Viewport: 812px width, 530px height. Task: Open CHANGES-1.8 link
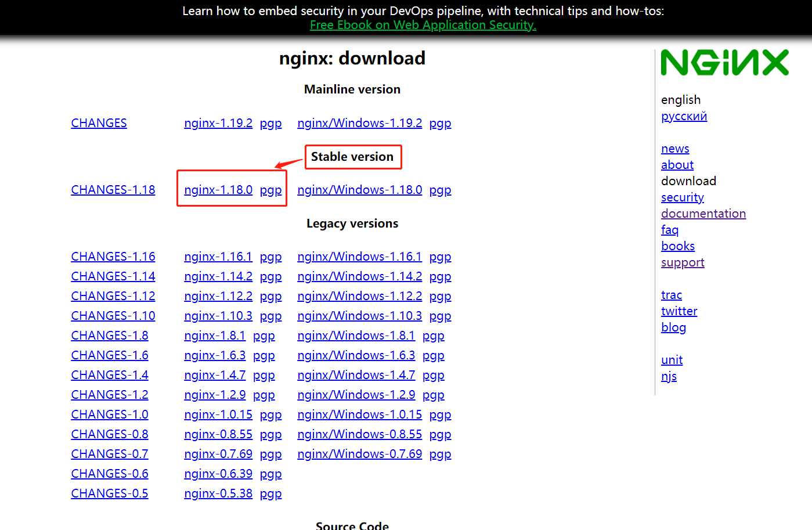[110, 336]
